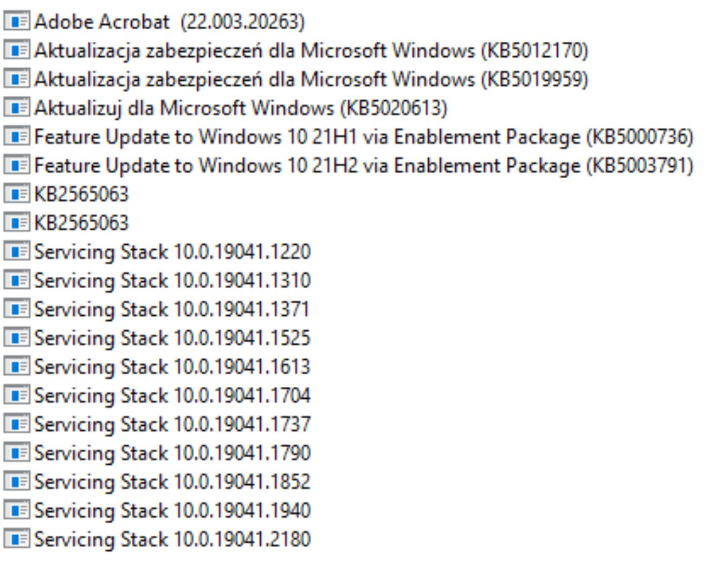Select Servicing Stack 10.0.19041.1737
This screenshot has height=565, width=728.
(157, 424)
